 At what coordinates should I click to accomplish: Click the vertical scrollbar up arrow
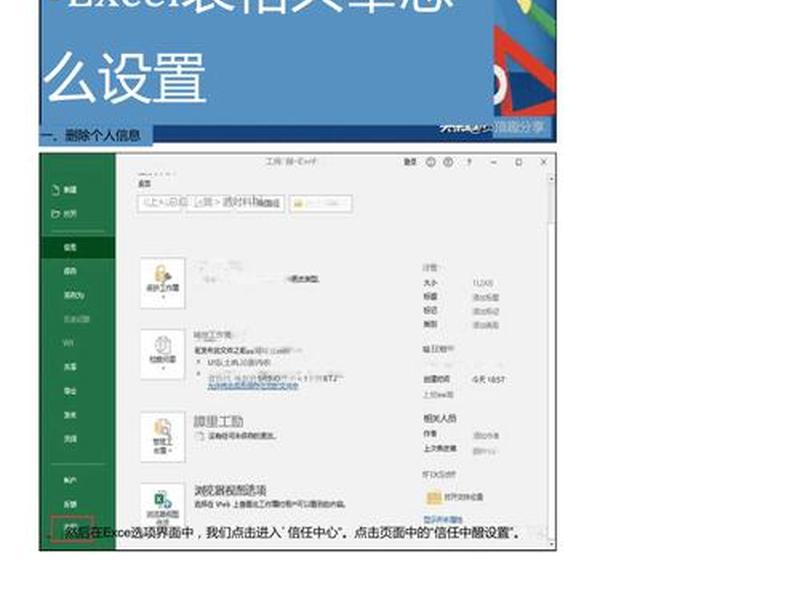551,179
